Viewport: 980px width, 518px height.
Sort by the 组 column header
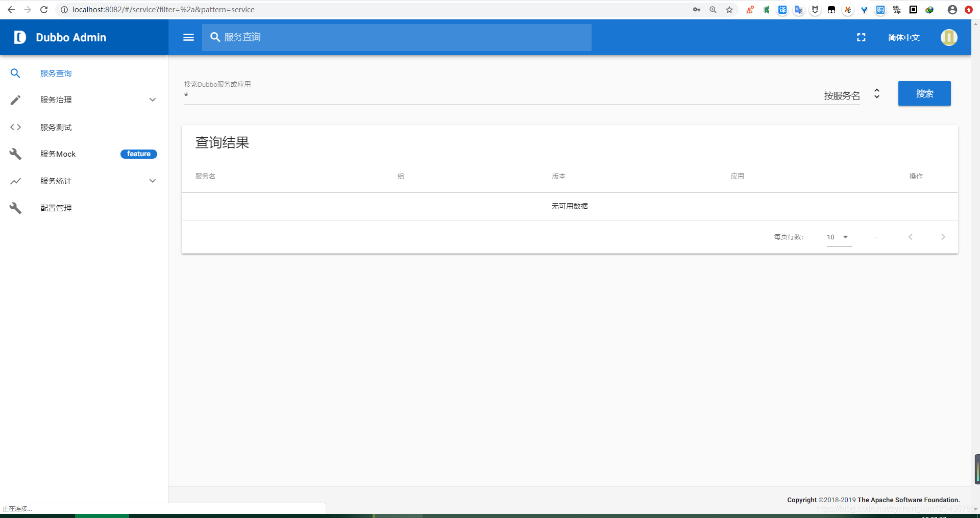coord(401,176)
